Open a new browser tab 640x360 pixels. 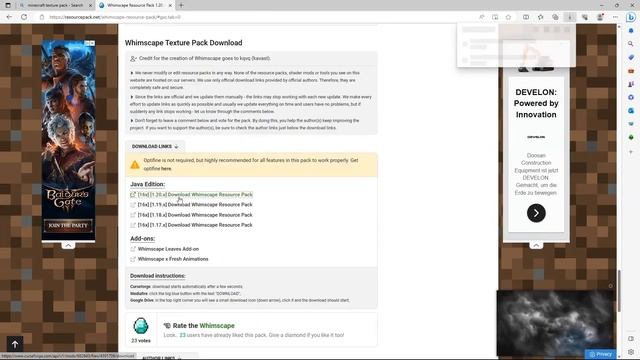(x=181, y=5)
